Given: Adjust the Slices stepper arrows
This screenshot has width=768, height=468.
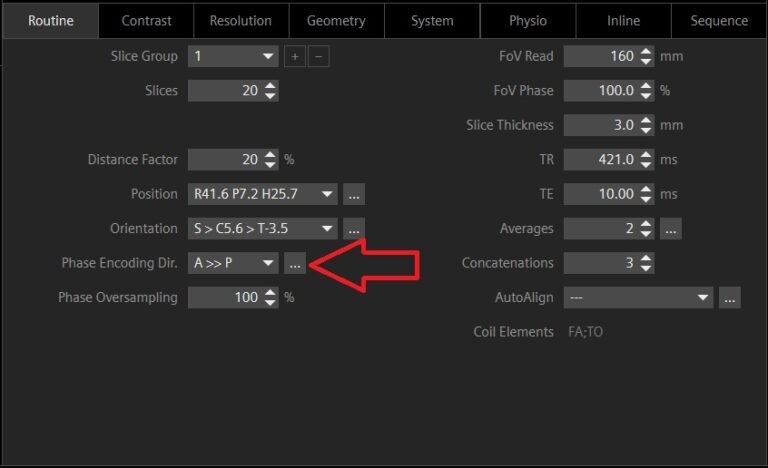Looking at the screenshot, I should pyautogui.click(x=270, y=91).
